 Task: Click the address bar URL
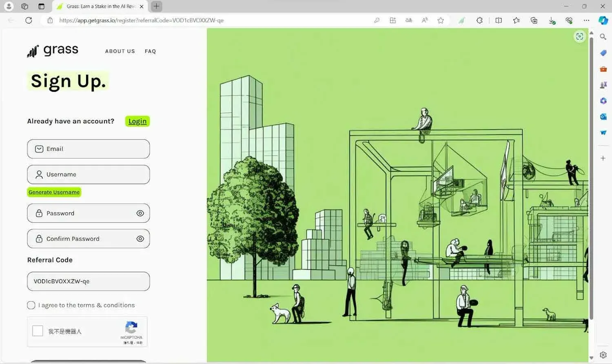click(x=141, y=20)
